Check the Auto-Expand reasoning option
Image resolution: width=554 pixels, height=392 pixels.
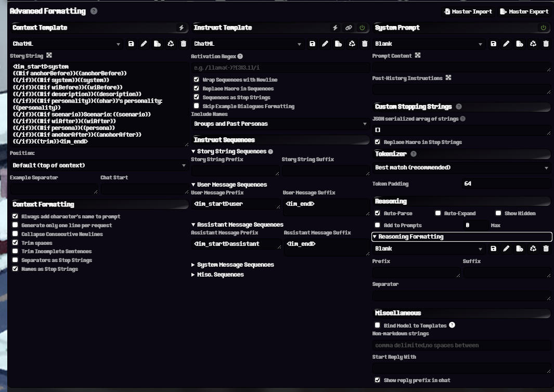coord(438,213)
